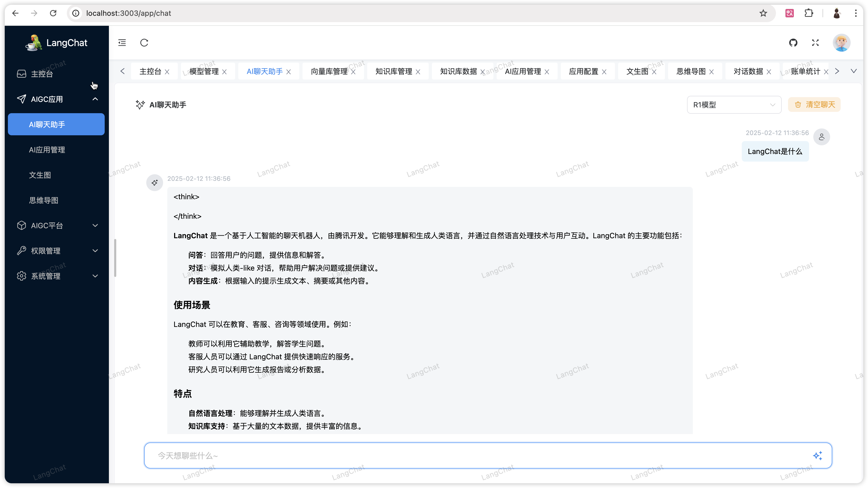Close the 思维导图 tab
The image size is (868, 488).
click(x=712, y=72)
